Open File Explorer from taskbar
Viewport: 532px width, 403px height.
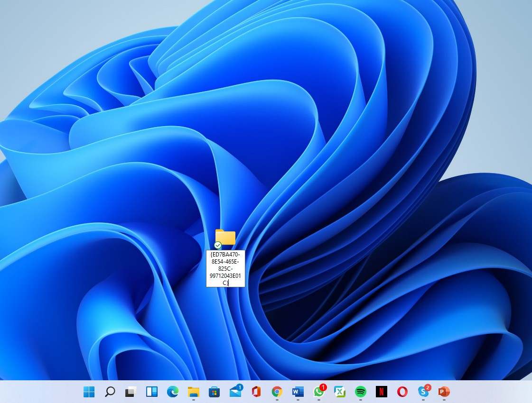tap(194, 392)
